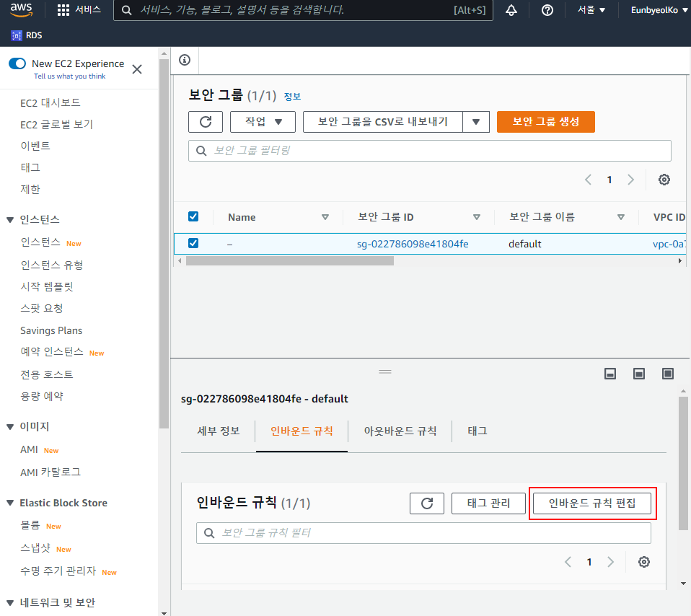Open 스냅샷 in sidebar
The width and height of the screenshot is (691, 616).
[35, 547]
